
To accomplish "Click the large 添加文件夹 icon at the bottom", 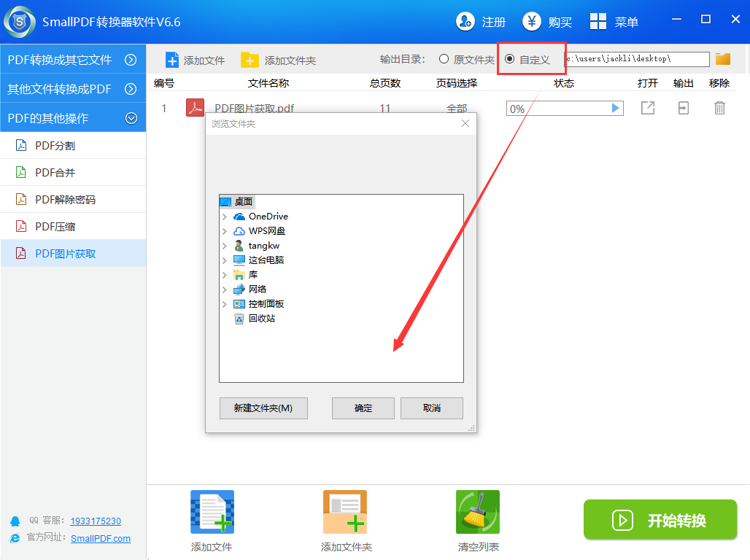I will [345, 512].
